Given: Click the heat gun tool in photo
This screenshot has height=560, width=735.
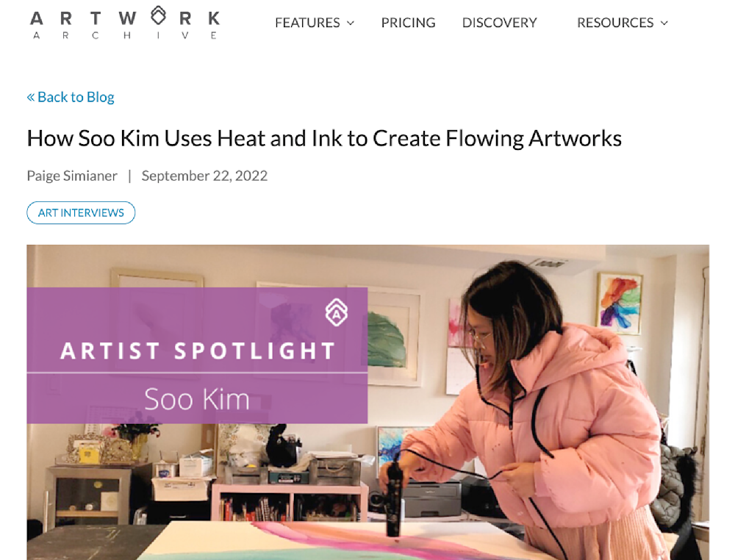Looking at the screenshot, I should pyautogui.click(x=394, y=497).
